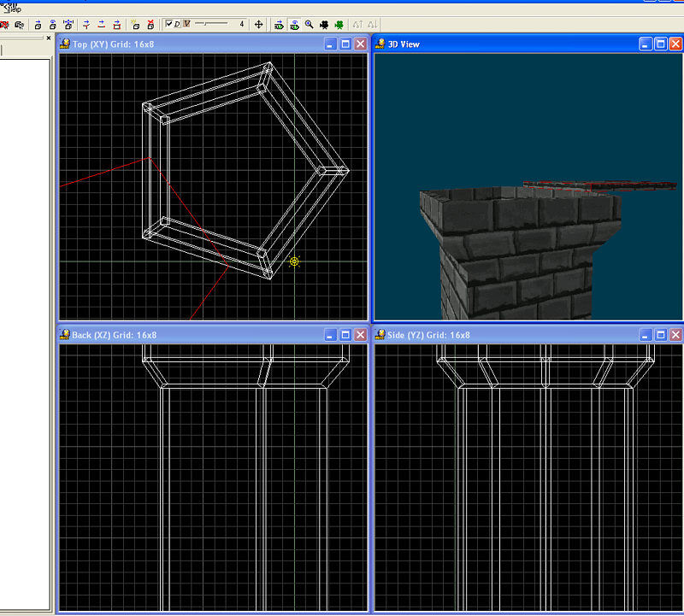Maximize the 3D View window
684x616 pixels.
point(661,44)
